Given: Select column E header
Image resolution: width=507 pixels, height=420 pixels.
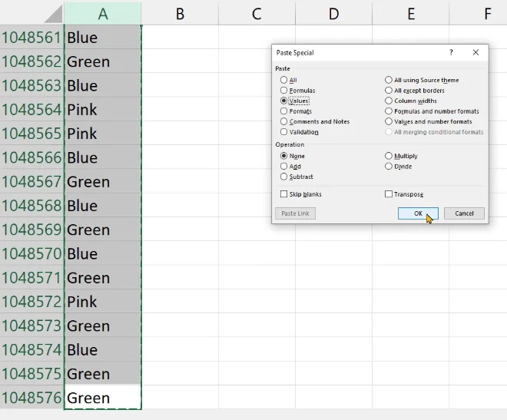Looking at the screenshot, I should [x=411, y=14].
